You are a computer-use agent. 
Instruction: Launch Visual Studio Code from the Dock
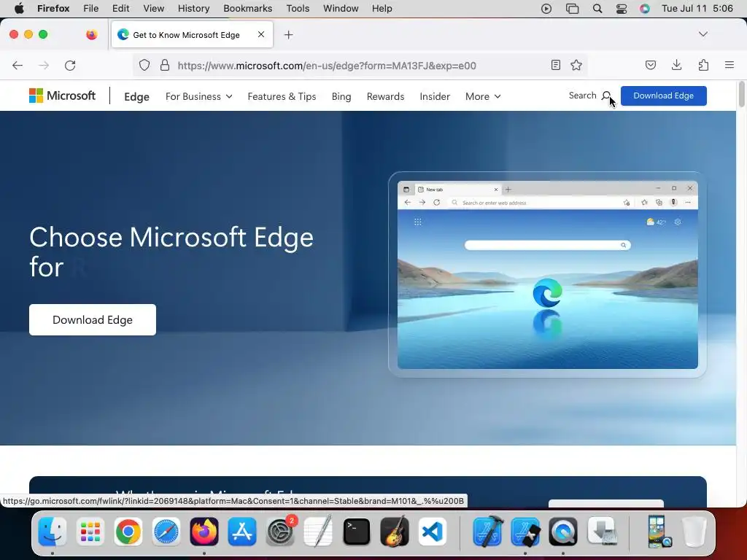433,532
